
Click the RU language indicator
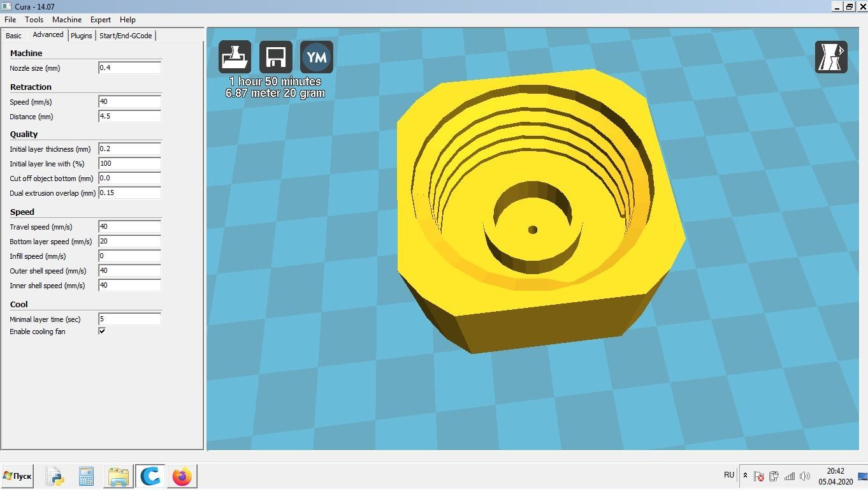coord(729,475)
